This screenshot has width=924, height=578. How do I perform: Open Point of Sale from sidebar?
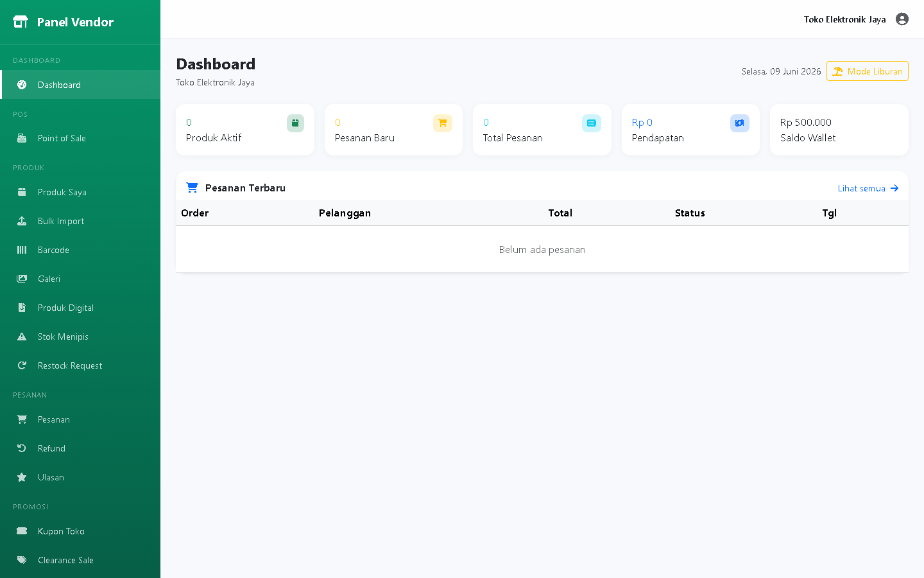[80, 138]
